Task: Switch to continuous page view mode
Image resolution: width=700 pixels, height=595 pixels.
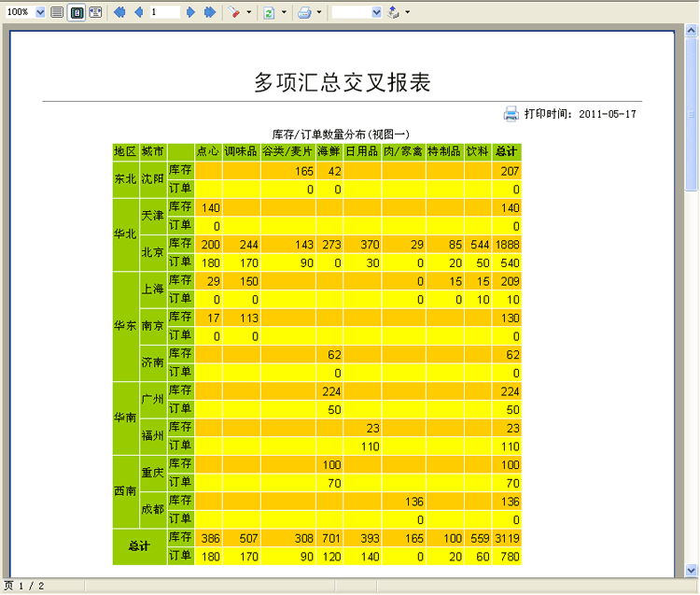Action: [58, 12]
